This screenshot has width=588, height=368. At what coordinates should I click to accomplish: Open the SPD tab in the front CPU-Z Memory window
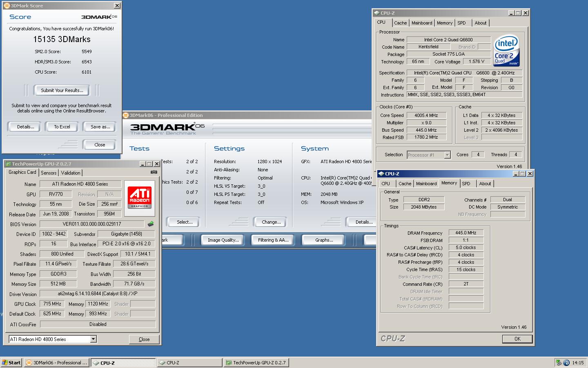coord(466,184)
